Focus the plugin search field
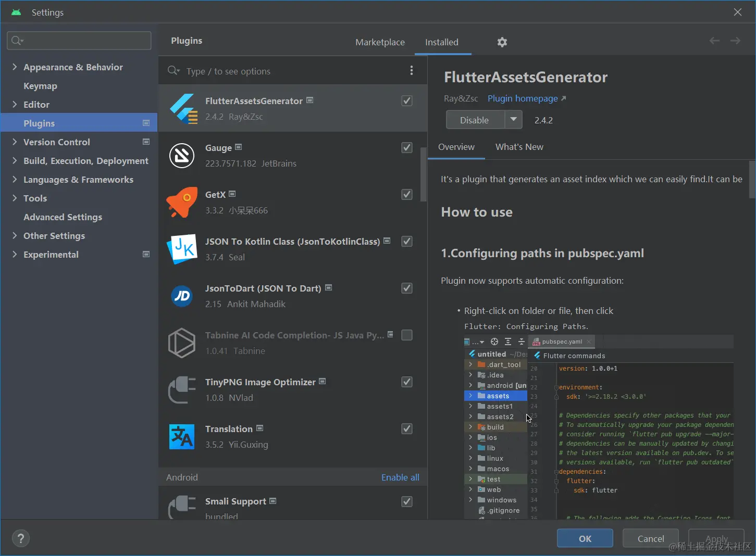 pyautogui.click(x=292, y=71)
